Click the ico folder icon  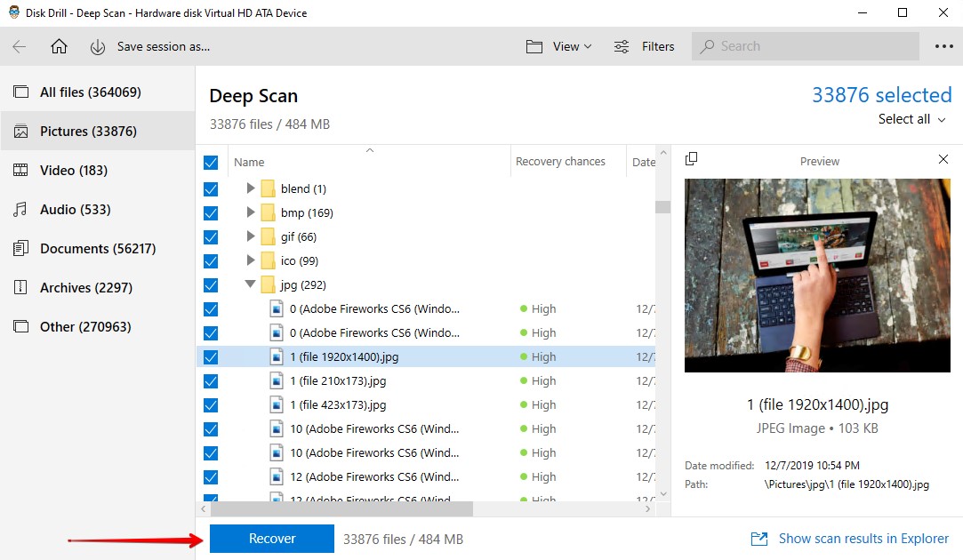click(x=268, y=260)
